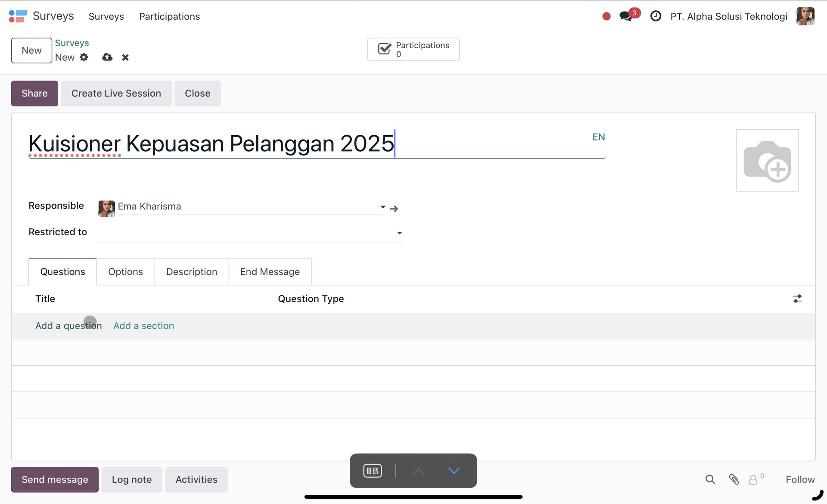Screen dimensions: 827x504
Task: Open the gear actions menu icon
Action: click(x=84, y=57)
